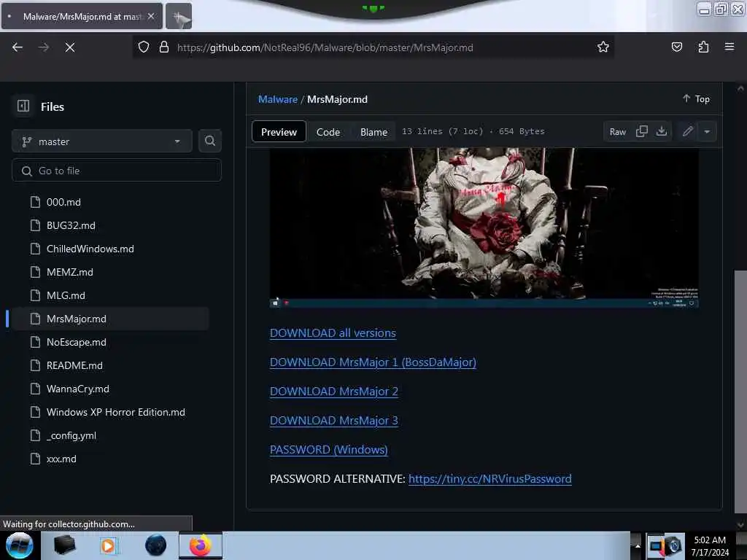Open the Malware breadcrumb link
This screenshot has width=747, height=560.
coord(278,99)
